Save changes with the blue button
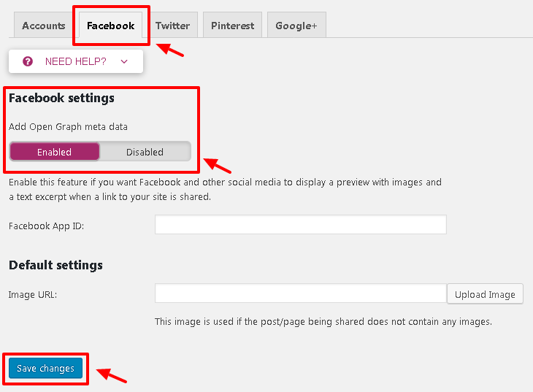The width and height of the screenshot is (533, 392). tap(45, 368)
